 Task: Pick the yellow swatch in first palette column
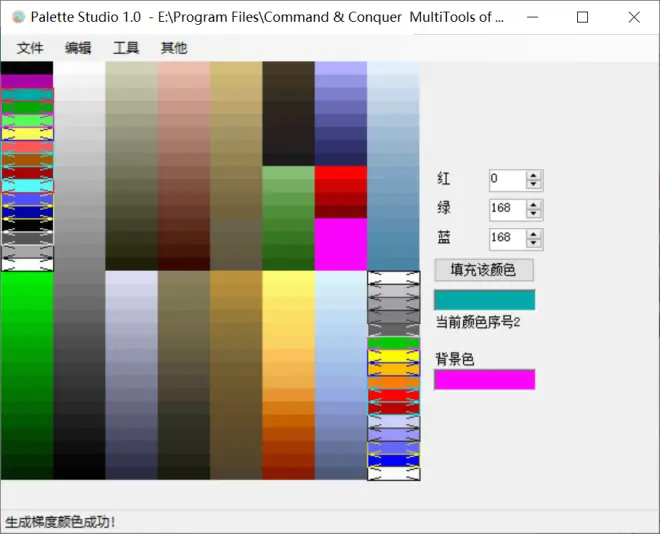coord(27,134)
